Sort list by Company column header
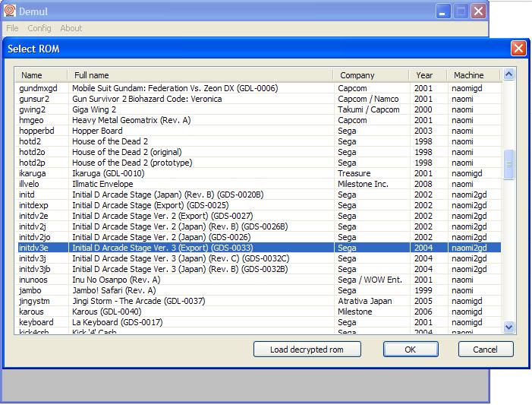532x405 pixels. point(371,75)
